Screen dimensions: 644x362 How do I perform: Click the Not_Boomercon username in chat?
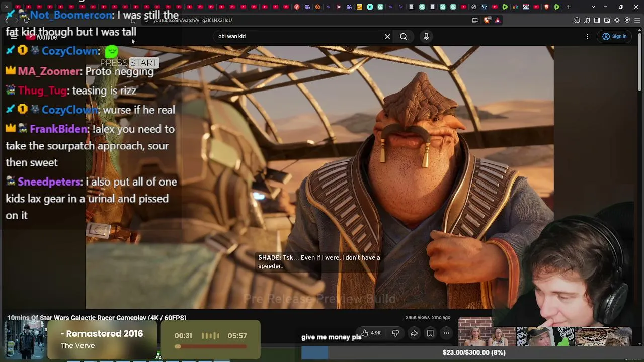tap(71, 15)
